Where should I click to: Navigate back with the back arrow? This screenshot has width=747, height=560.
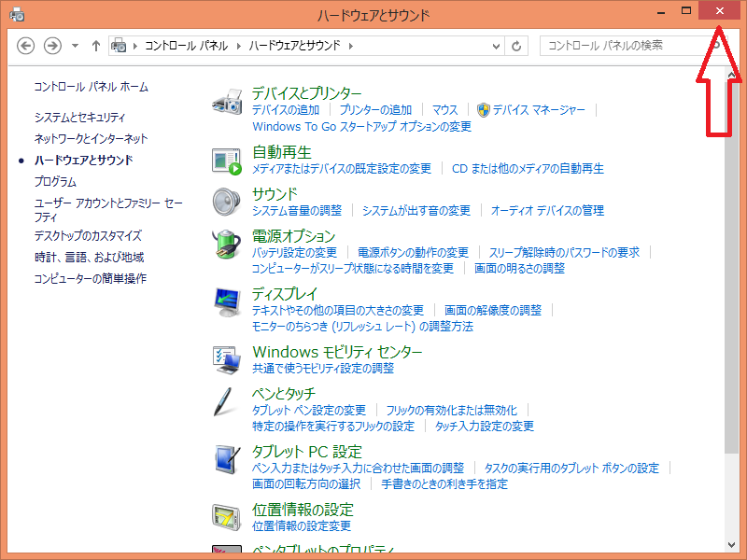coord(25,45)
